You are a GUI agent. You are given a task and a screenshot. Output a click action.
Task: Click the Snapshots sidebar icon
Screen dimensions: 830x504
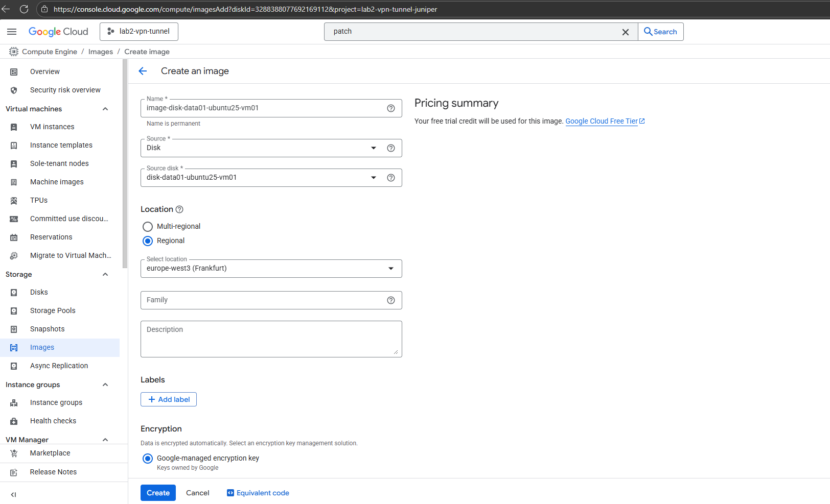(14, 329)
